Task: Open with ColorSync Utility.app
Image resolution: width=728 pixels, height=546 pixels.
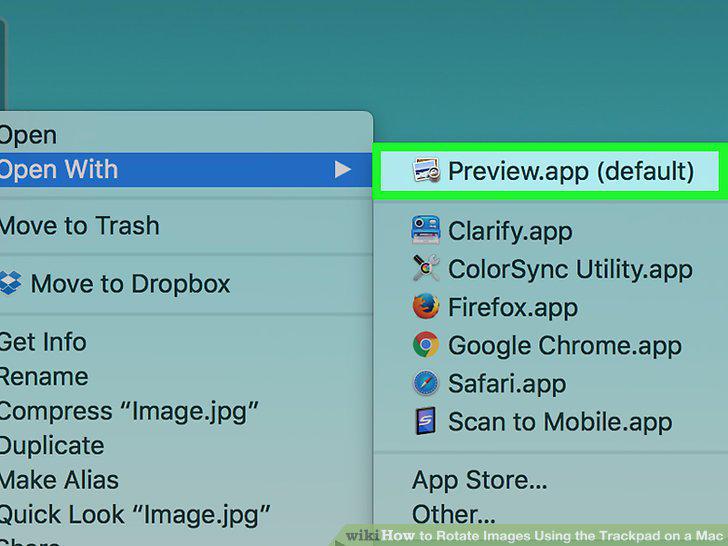Action: point(550,269)
